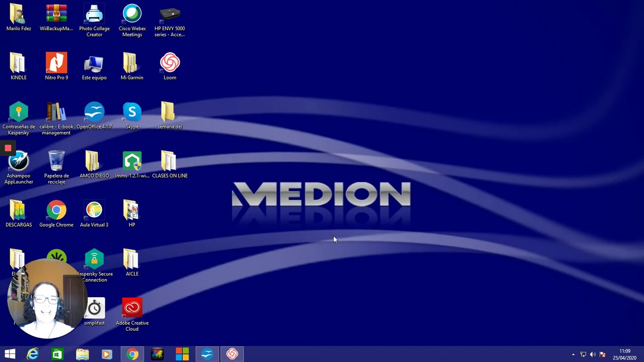This screenshot has width=644, height=362.
Task: Open Kaspersky Secure Connection
Action: [x=95, y=265]
